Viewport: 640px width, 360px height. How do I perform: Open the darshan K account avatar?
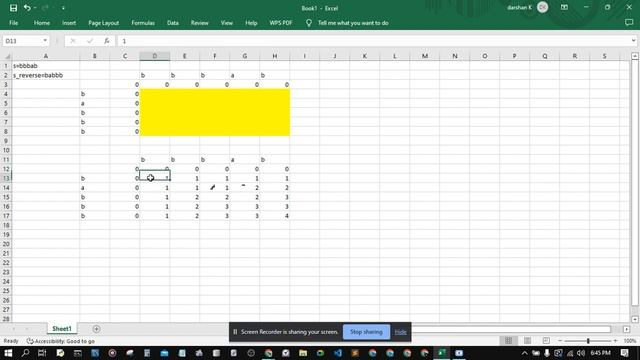tap(542, 7)
